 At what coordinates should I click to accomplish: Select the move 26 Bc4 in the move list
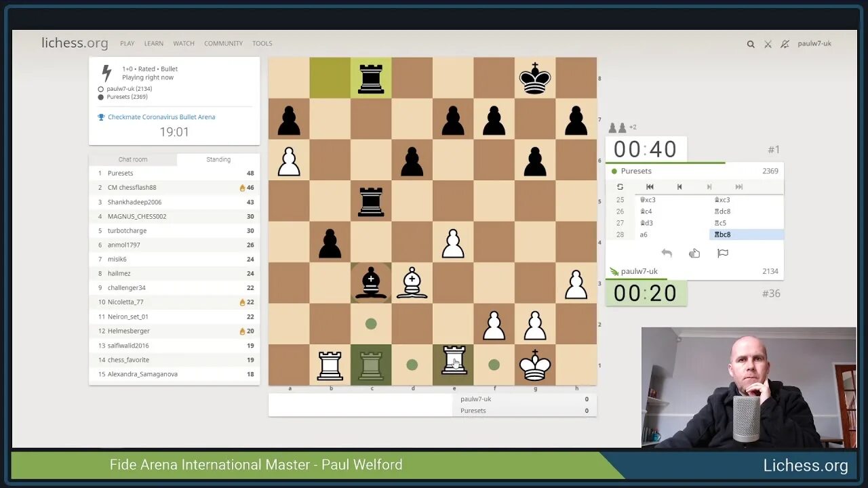tap(671, 211)
